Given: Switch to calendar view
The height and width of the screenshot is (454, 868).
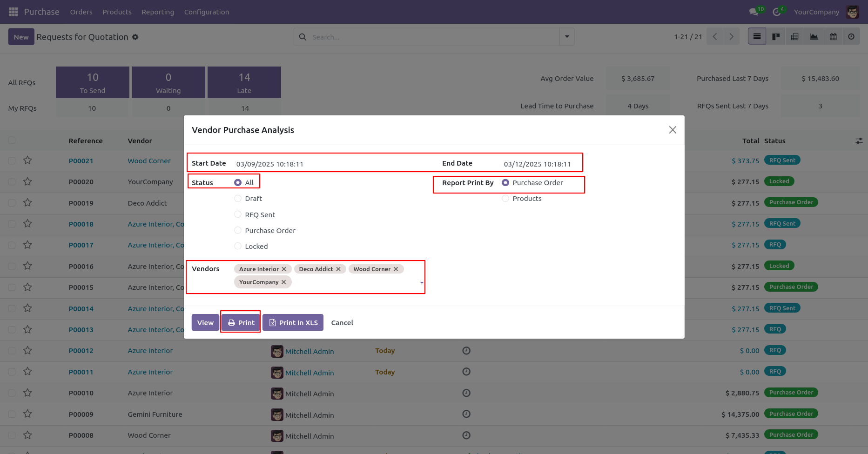Looking at the screenshot, I should [x=833, y=36].
